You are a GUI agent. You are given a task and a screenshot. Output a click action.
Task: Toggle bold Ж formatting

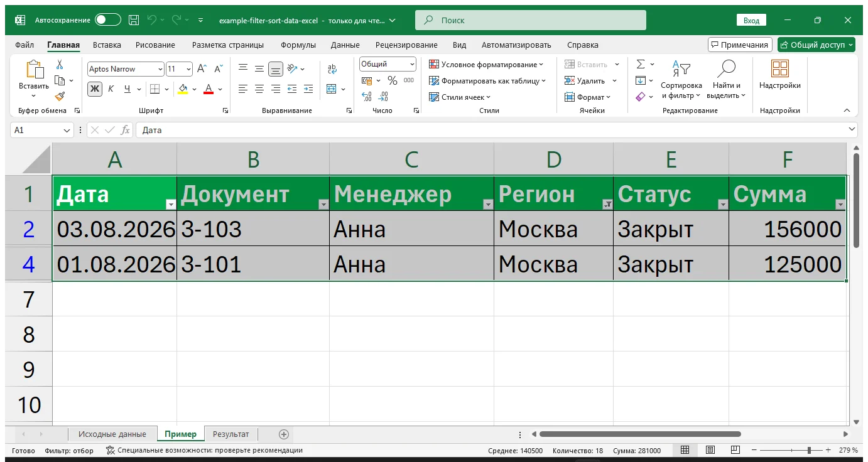[x=95, y=89]
